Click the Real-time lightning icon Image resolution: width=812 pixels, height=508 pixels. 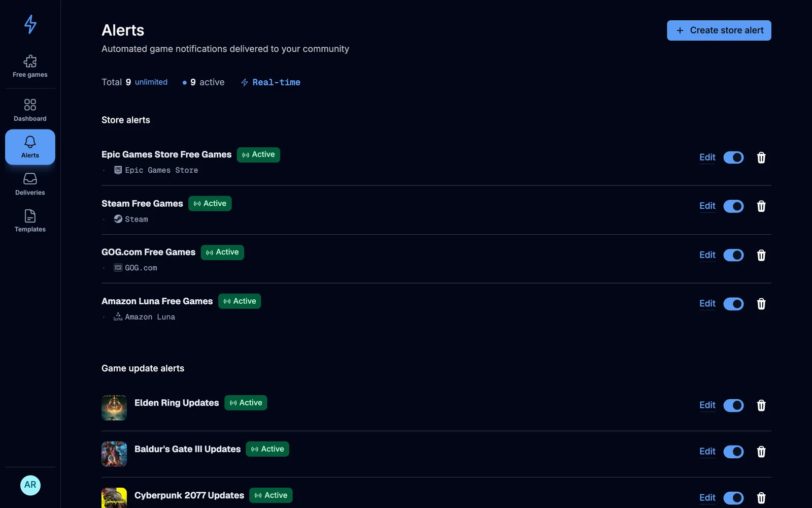pyautogui.click(x=245, y=82)
